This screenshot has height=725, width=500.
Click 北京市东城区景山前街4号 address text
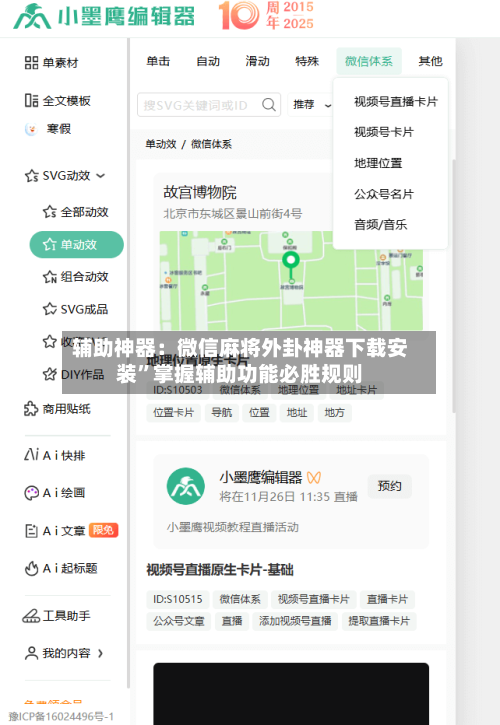[233, 214]
